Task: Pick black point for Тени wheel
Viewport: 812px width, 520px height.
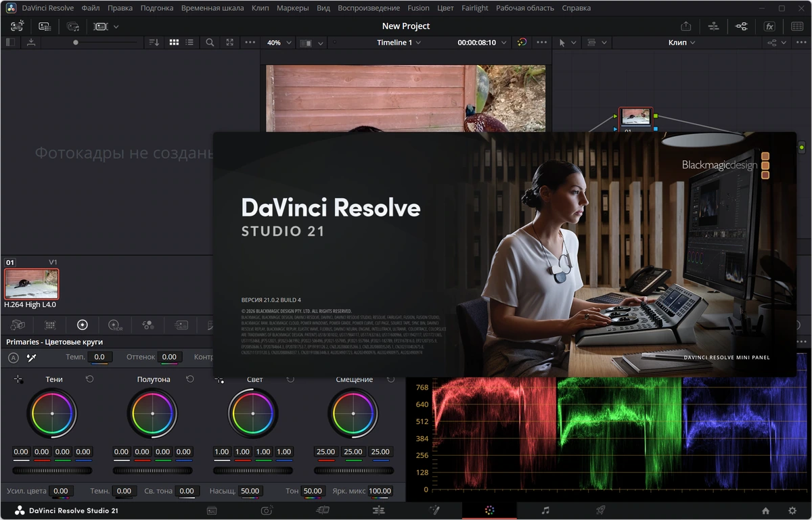Action: 18,380
